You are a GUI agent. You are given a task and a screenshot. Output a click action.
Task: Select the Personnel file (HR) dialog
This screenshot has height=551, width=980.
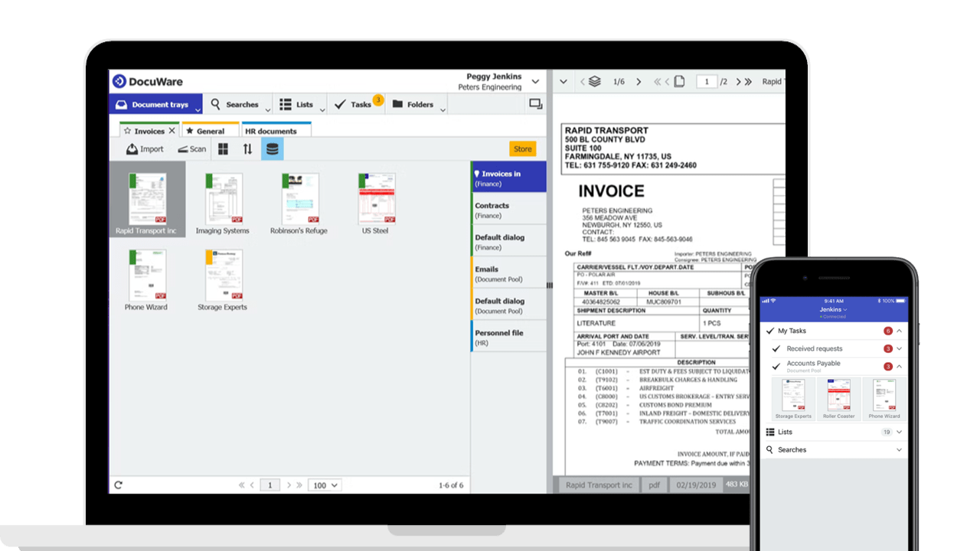pos(508,337)
